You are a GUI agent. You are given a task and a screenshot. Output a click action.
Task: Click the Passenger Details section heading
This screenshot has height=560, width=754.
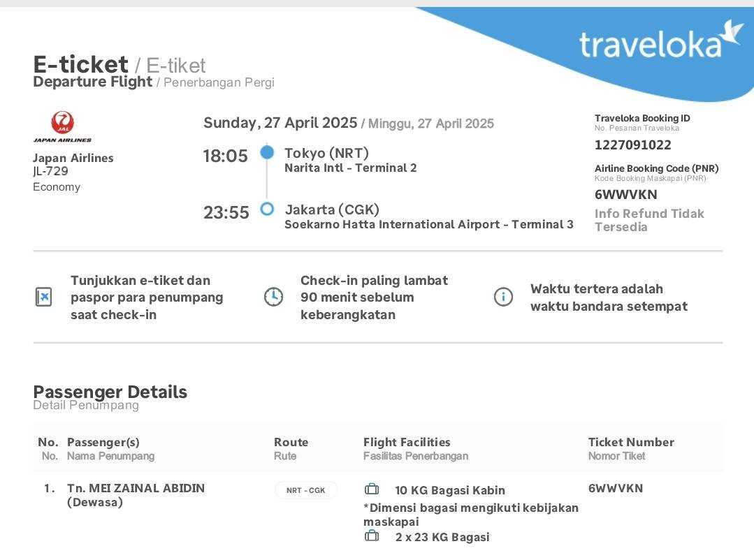pos(110,392)
